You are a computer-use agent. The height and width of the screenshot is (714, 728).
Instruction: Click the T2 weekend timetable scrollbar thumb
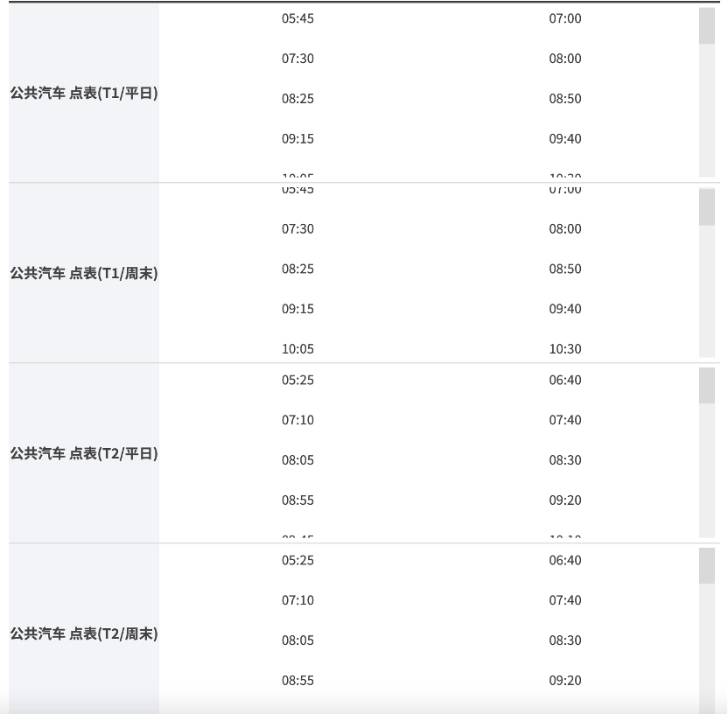pos(706,566)
